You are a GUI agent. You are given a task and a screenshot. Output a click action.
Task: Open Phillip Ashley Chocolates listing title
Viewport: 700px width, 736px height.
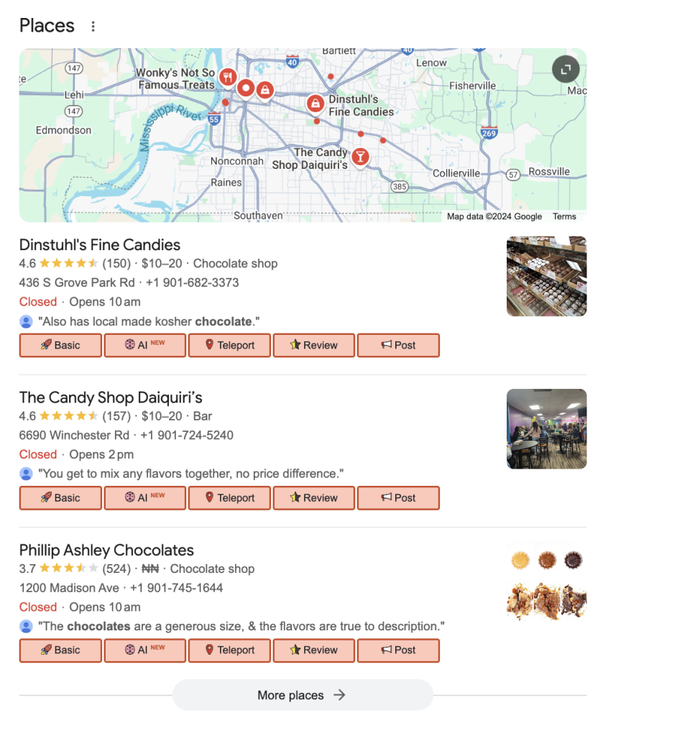(106, 550)
